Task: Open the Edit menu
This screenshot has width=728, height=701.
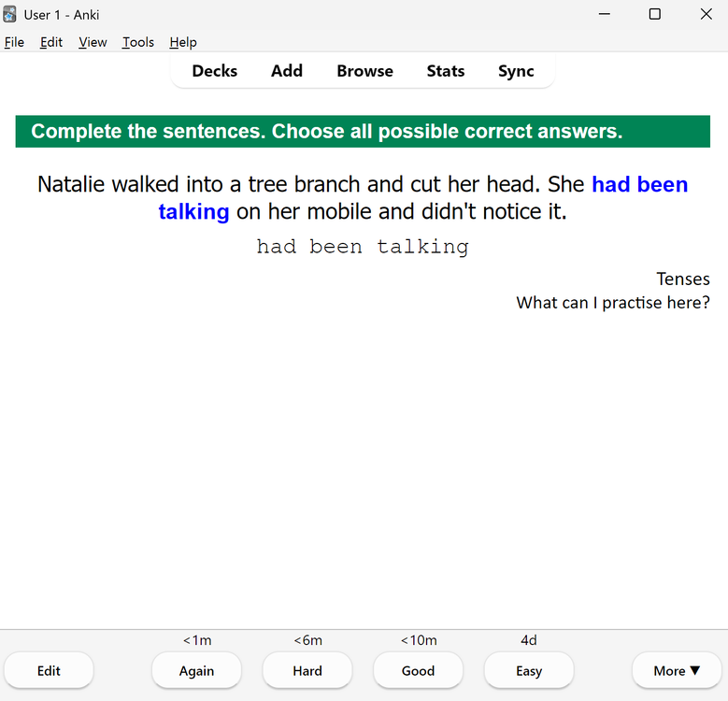Action: [x=51, y=42]
